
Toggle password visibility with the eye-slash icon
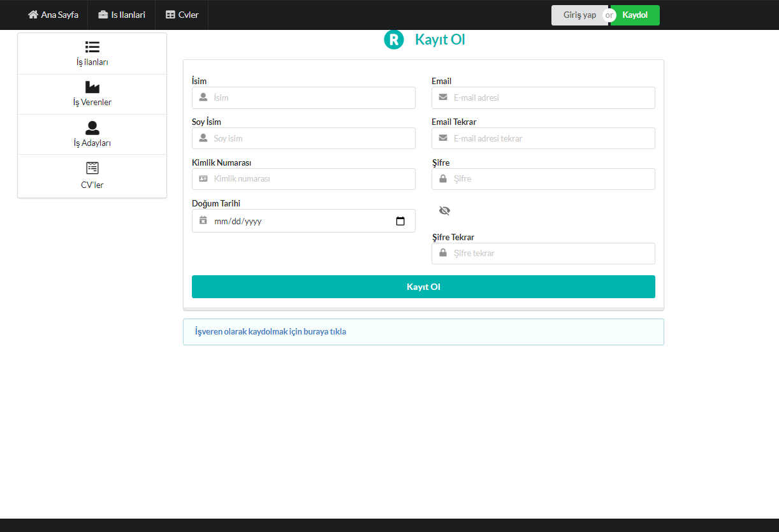(444, 210)
